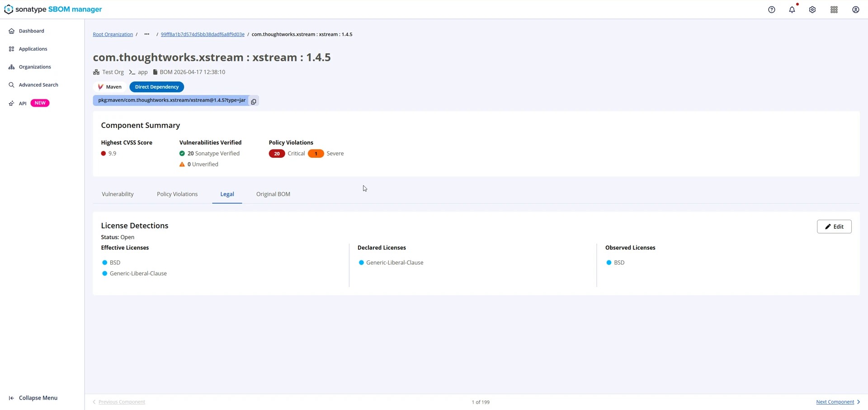Click the blue dot beside Effective BSD

[105, 263]
